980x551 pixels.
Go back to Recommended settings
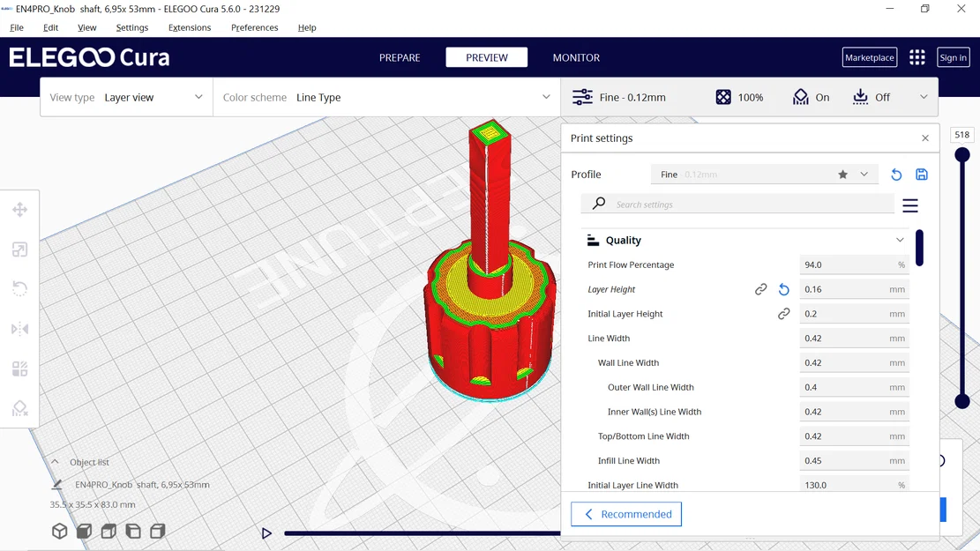626,514
